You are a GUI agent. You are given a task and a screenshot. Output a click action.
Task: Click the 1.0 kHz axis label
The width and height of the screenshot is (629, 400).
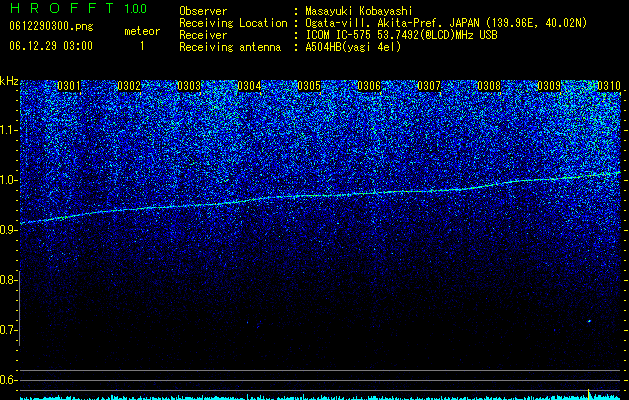coord(8,180)
